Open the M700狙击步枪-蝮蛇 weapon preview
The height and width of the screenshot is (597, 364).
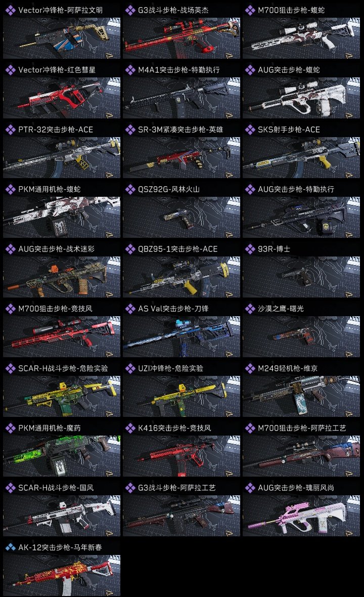(301, 38)
